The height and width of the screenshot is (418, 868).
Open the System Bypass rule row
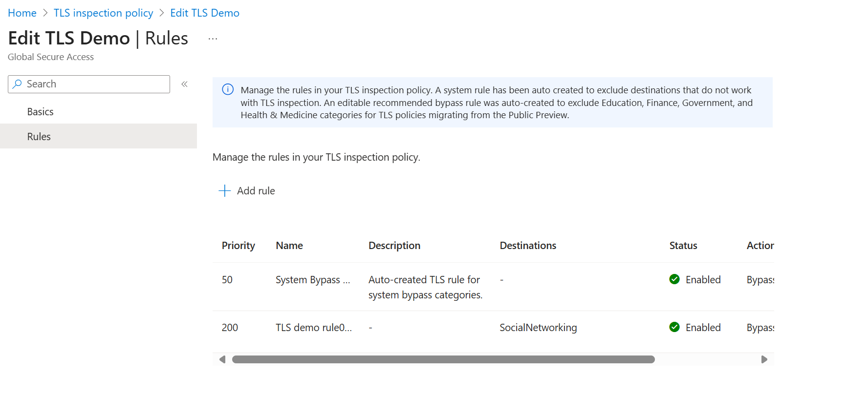point(312,280)
